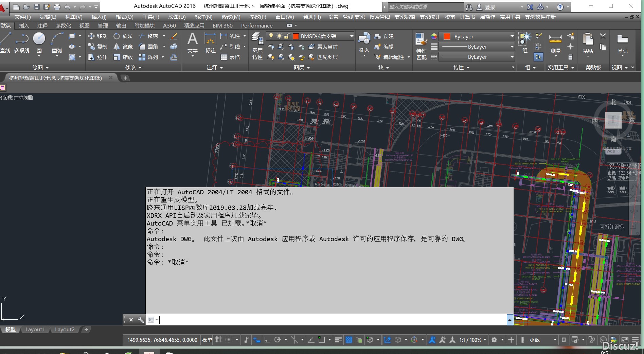Toggle grid display in status bar
Screen dimensions: 644x354
click(218, 339)
